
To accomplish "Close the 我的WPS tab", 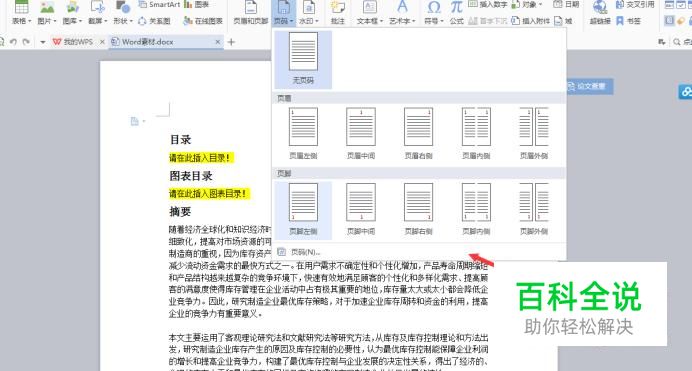I will click(102, 42).
